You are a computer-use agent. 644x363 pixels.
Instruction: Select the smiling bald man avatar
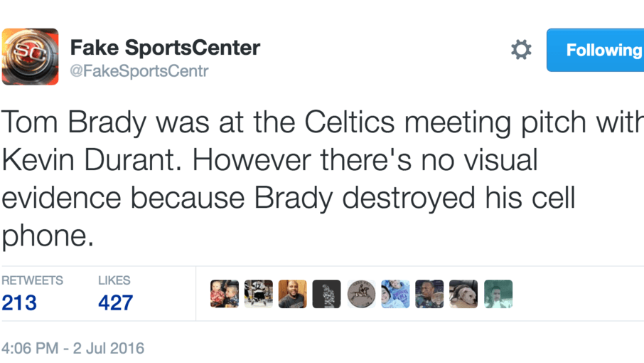point(293,294)
